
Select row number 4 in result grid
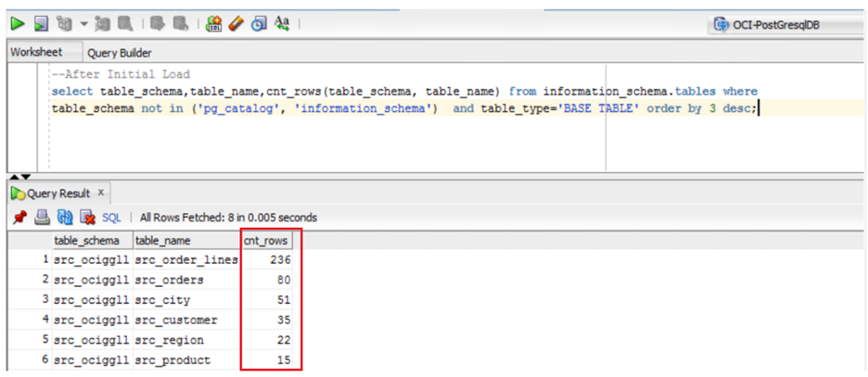pyautogui.click(x=29, y=320)
